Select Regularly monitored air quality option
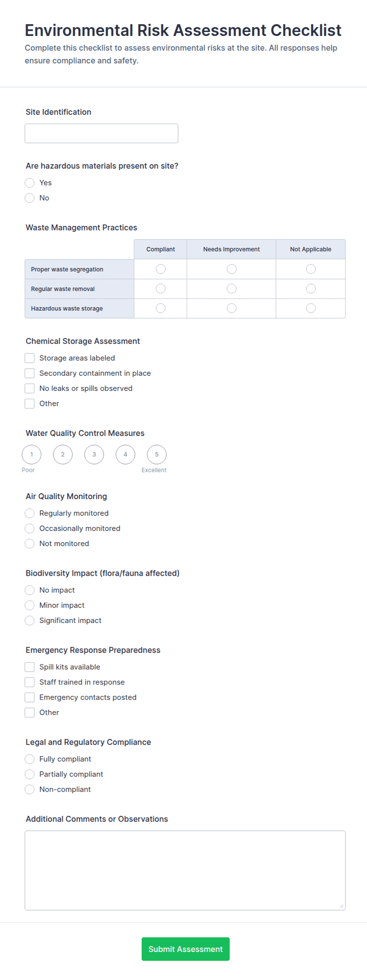The image size is (367, 980). coord(30,513)
